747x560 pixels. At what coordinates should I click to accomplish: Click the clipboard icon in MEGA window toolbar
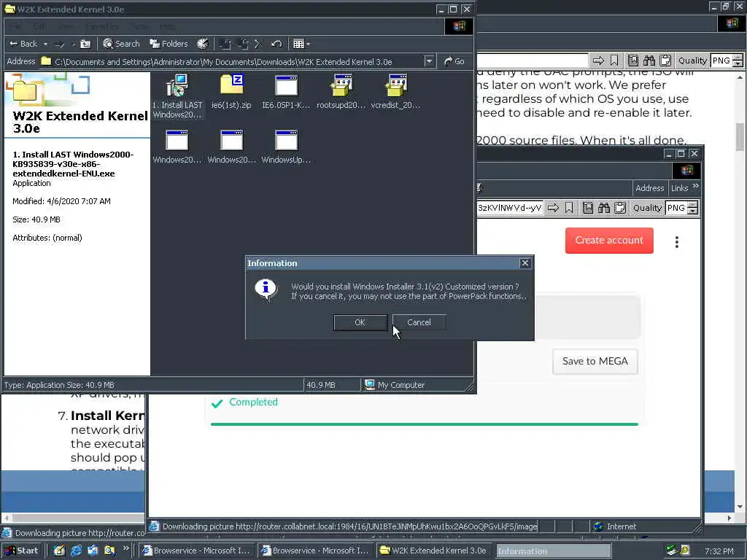coord(620,208)
